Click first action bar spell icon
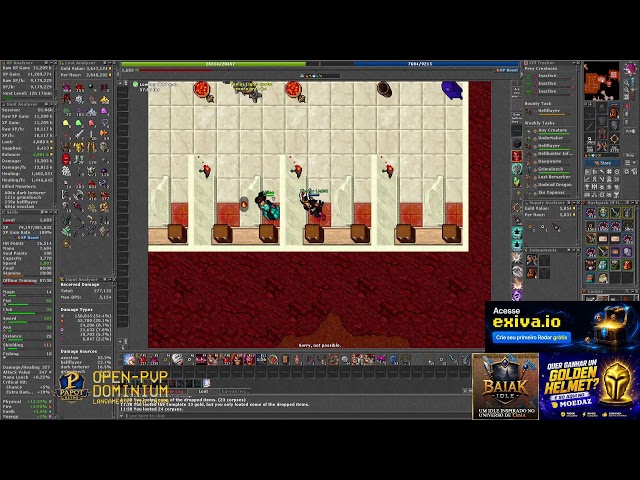Viewport: 640px width, 480px height. 129,360
